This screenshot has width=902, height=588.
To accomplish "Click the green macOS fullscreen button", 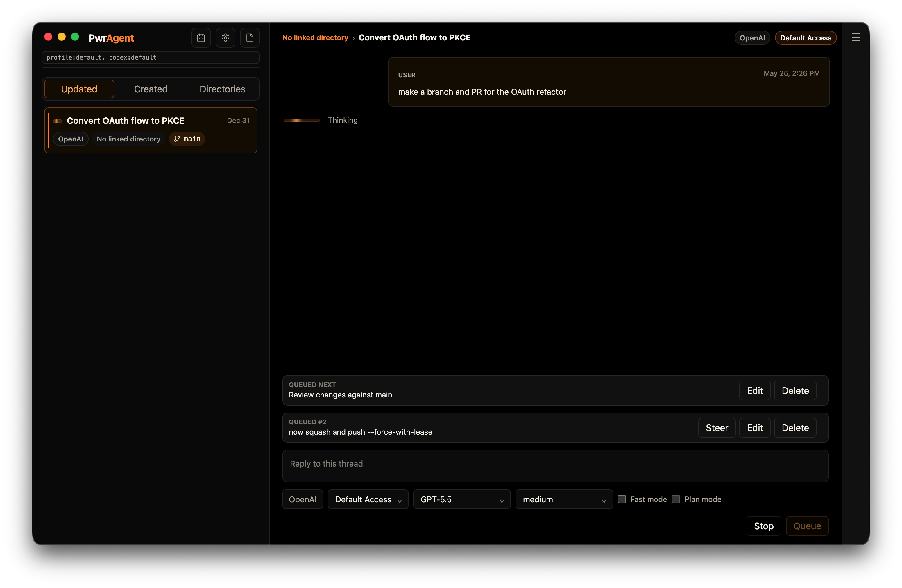I will [75, 37].
